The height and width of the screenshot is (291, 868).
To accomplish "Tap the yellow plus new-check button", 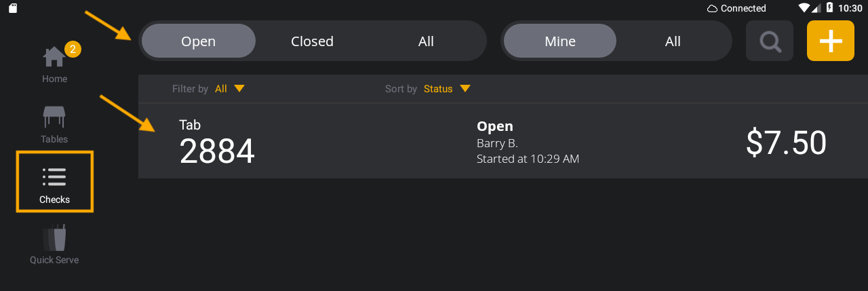I will (x=830, y=41).
